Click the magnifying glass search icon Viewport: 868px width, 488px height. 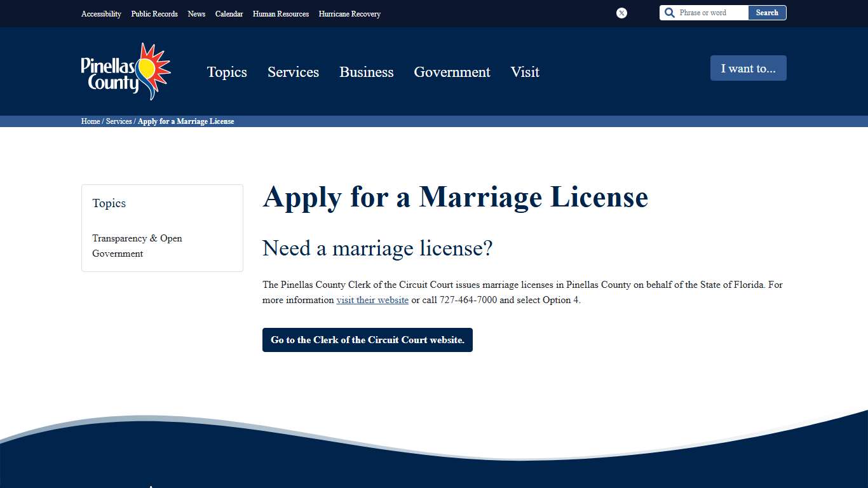669,12
